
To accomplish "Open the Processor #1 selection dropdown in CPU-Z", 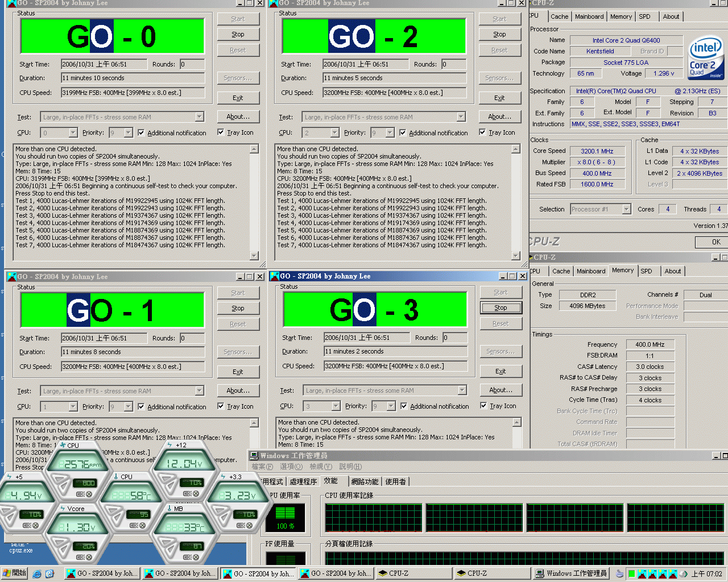I will (x=626, y=209).
